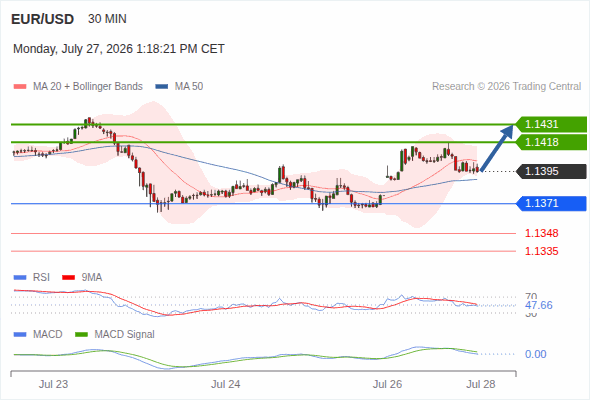Click the MA 50 blue legend swatch
590x400 pixels.
pos(162,87)
